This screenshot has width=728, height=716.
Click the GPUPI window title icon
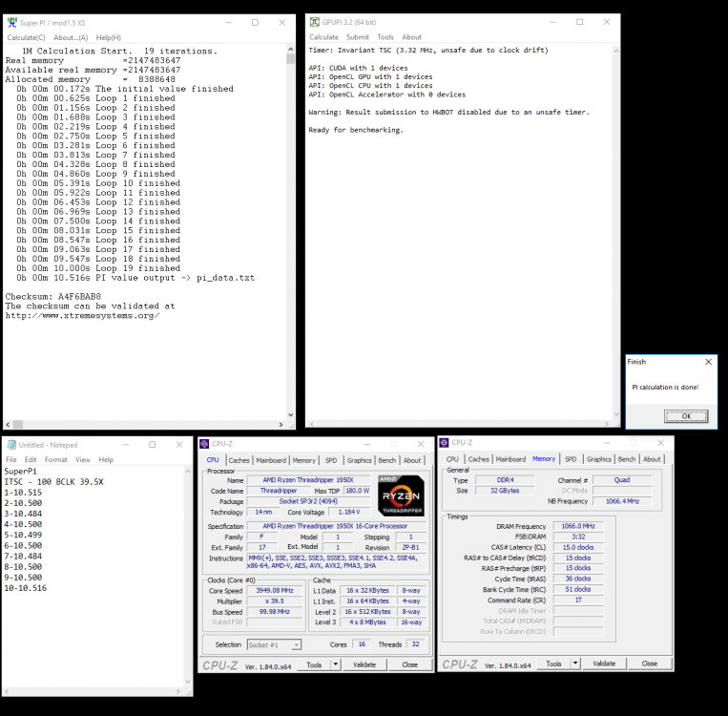[x=314, y=22]
